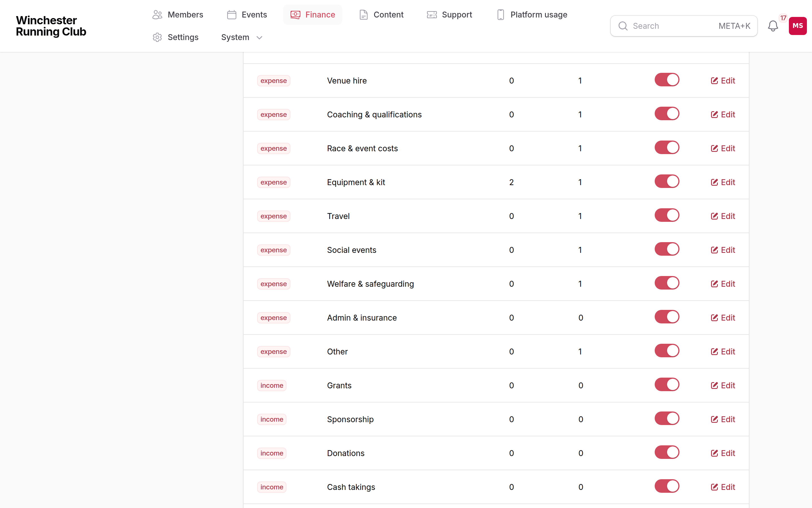The image size is (812, 508).
Task: Disable the Sponsorship income toggle
Action: [667, 419]
